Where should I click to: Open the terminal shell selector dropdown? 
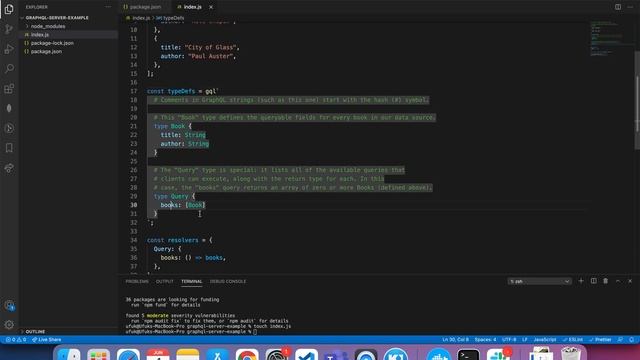(539, 281)
